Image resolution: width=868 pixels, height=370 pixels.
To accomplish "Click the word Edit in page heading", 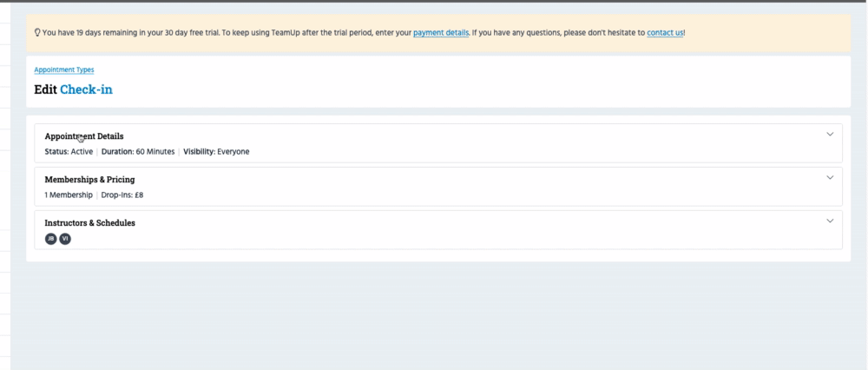I will coord(45,89).
